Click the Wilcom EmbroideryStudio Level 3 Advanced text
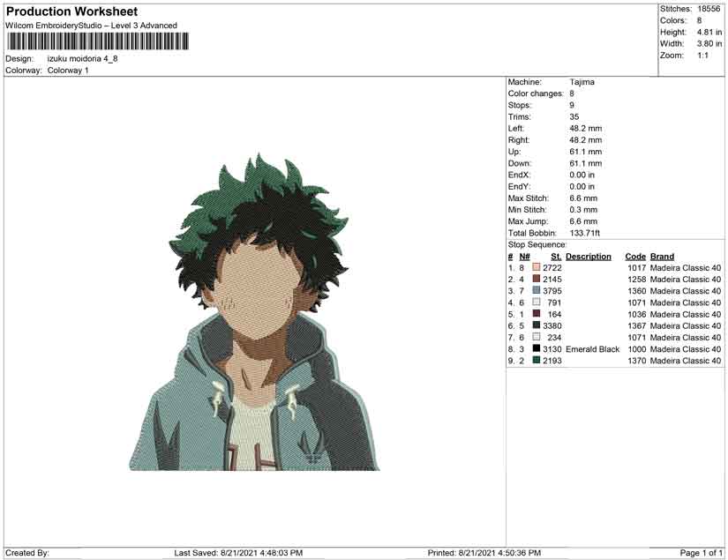This screenshot has height=560, width=728. click(x=92, y=26)
